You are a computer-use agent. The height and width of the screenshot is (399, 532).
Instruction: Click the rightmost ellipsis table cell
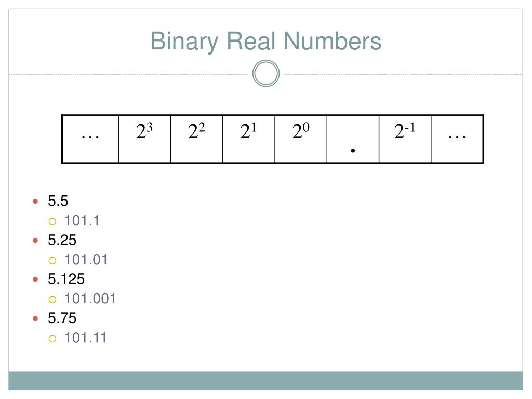pyautogui.click(x=457, y=139)
